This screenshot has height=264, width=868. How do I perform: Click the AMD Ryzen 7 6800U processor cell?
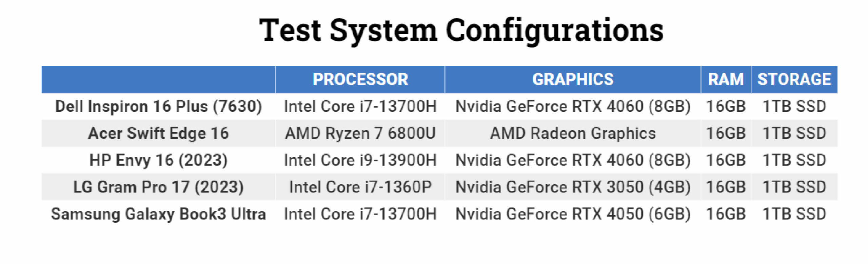pyautogui.click(x=360, y=133)
